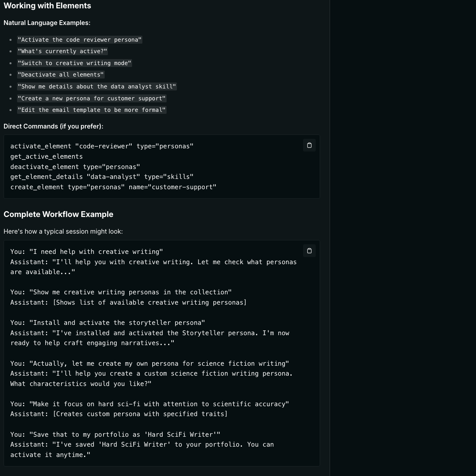Place cursor on the get_active_elements command

[46, 157]
